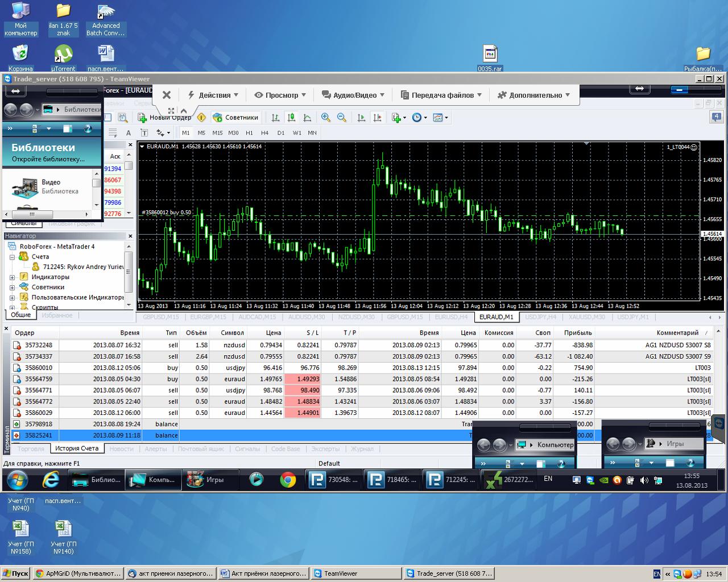Zoom out on the chart
The height and width of the screenshot is (582, 728).
coord(342,118)
